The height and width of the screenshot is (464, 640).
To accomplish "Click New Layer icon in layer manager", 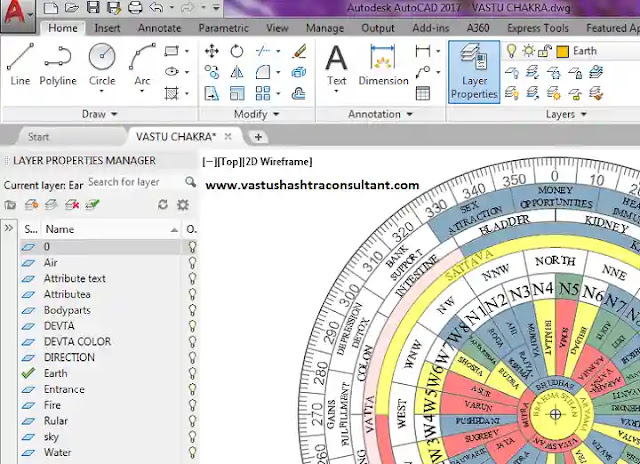I will 31,204.
